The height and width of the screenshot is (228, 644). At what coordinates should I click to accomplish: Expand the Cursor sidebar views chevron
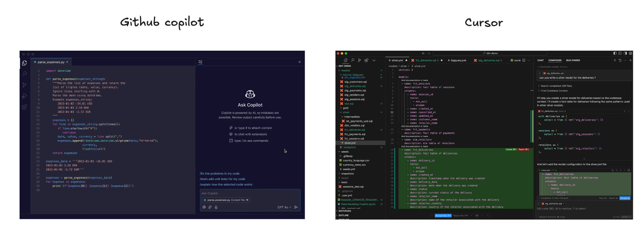click(374, 60)
